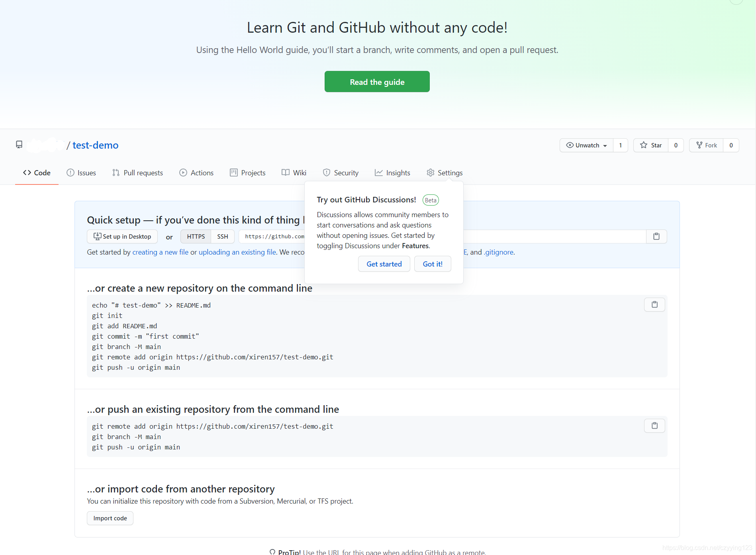Viewport: 756px width, 555px height.
Task: Click the repository URL input field
Action: tap(442, 236)
